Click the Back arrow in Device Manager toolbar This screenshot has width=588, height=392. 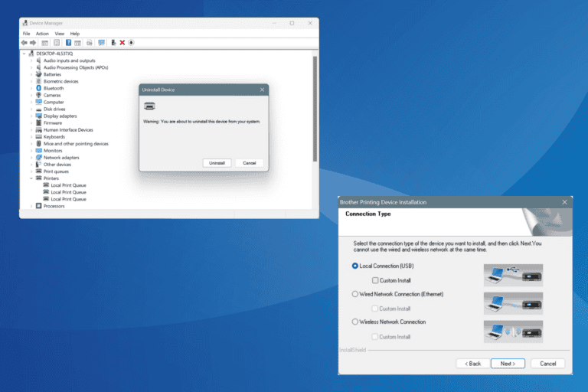point(24,43)
